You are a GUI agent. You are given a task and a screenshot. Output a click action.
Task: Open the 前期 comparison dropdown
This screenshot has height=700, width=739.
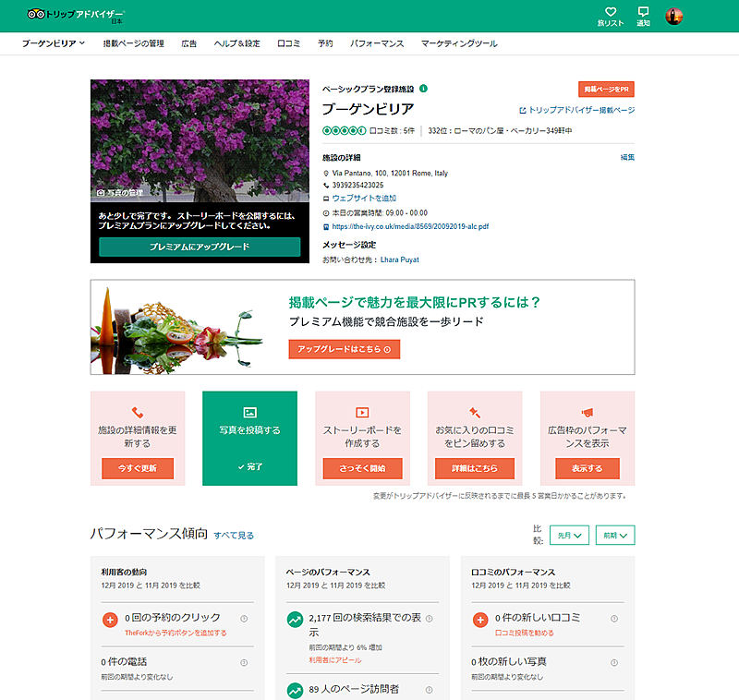point(615,535)
